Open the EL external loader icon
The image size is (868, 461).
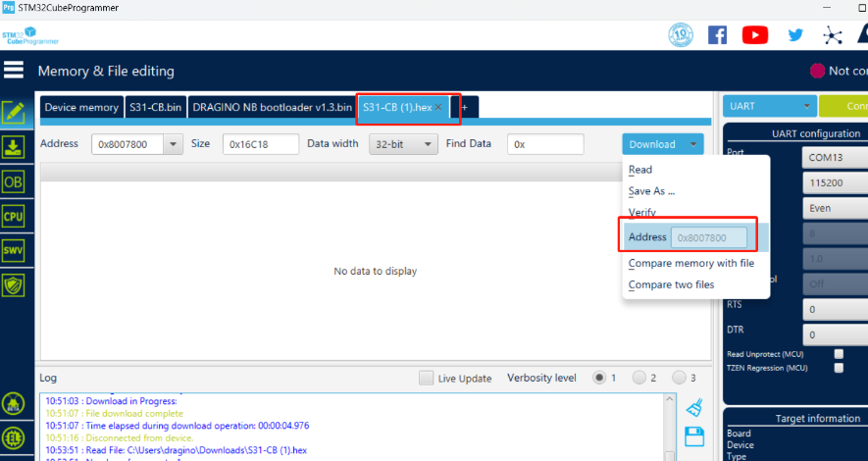pyautogui.click(x=14, y=437)
